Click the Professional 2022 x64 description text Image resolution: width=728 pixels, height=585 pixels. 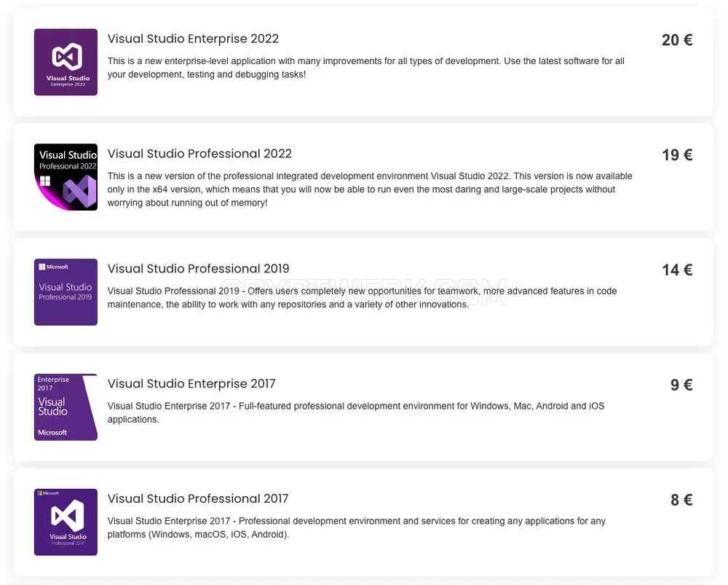pos(370,189)
